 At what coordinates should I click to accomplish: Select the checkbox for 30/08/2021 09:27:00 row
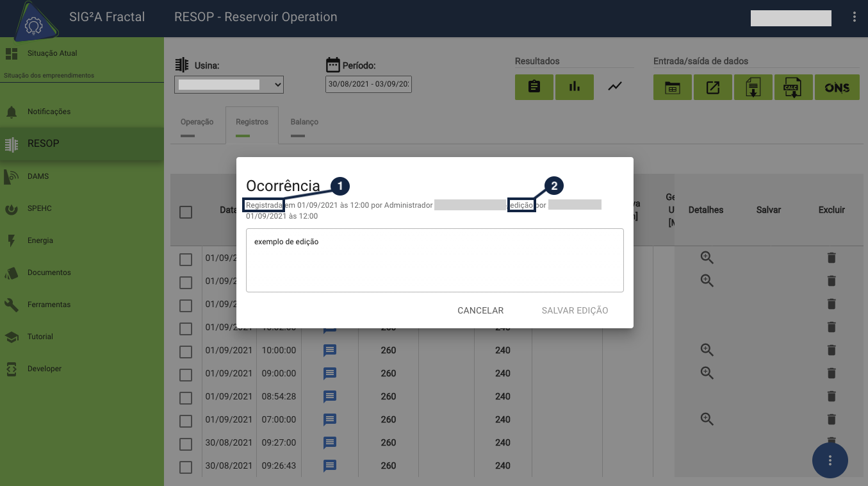(x=186, y=444)
